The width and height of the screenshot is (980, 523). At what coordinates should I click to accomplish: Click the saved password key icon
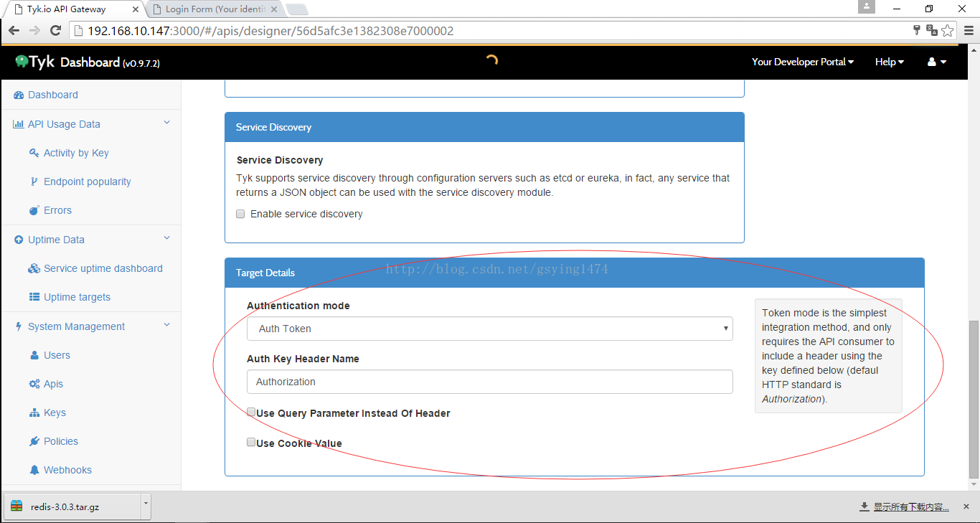click(916, 30)
